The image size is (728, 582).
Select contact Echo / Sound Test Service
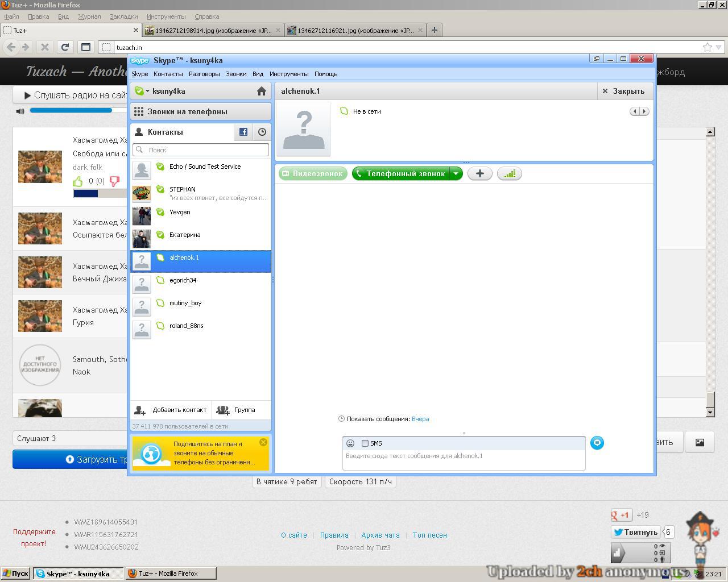[201, 171]
